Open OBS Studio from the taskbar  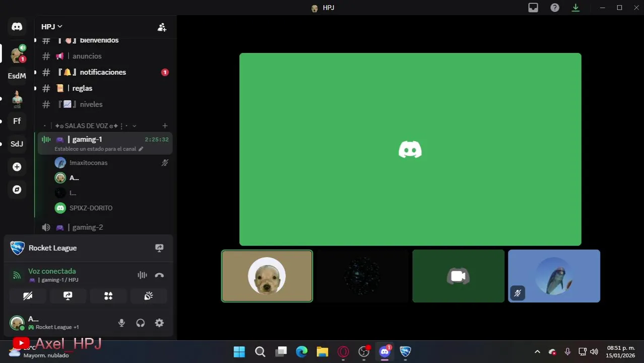pos(364,351)
